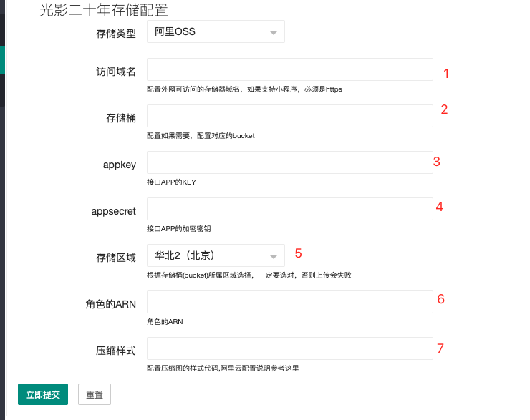This screenshot has width=530, height=420.
Task: Focus the appsecret input field
Action: (289, 209)
